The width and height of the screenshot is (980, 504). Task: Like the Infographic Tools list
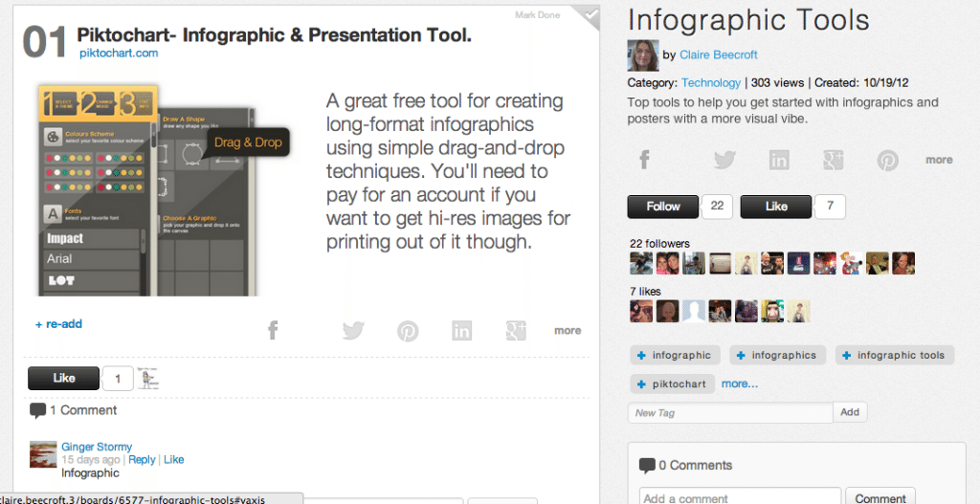(x=775, y=207)
